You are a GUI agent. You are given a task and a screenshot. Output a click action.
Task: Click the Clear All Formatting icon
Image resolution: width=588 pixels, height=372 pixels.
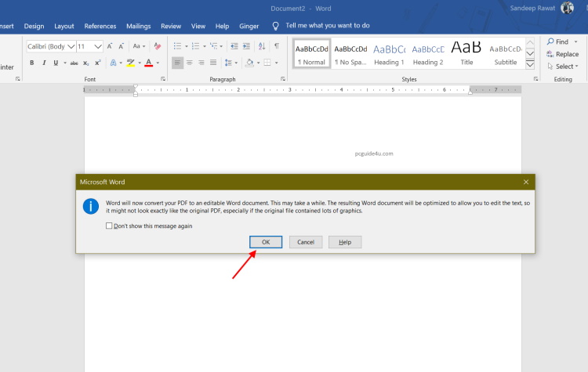pos(158,46)
